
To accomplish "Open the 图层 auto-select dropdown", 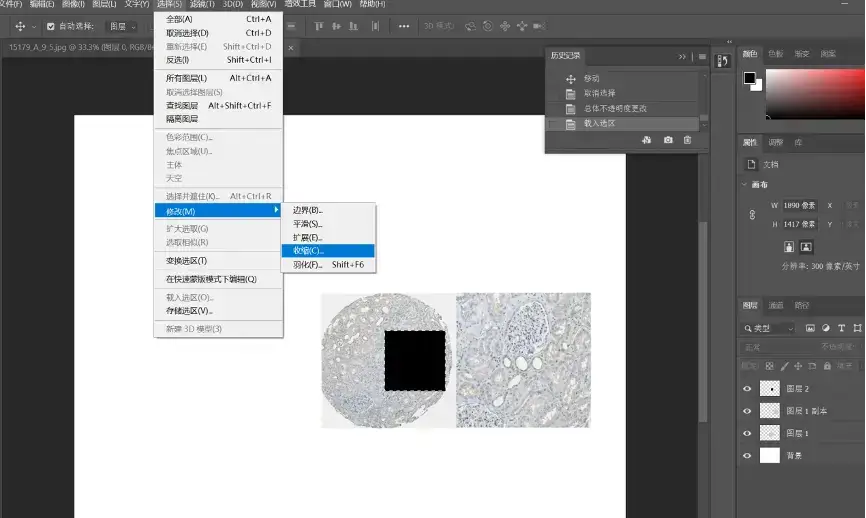I will (x=123, y=26).
